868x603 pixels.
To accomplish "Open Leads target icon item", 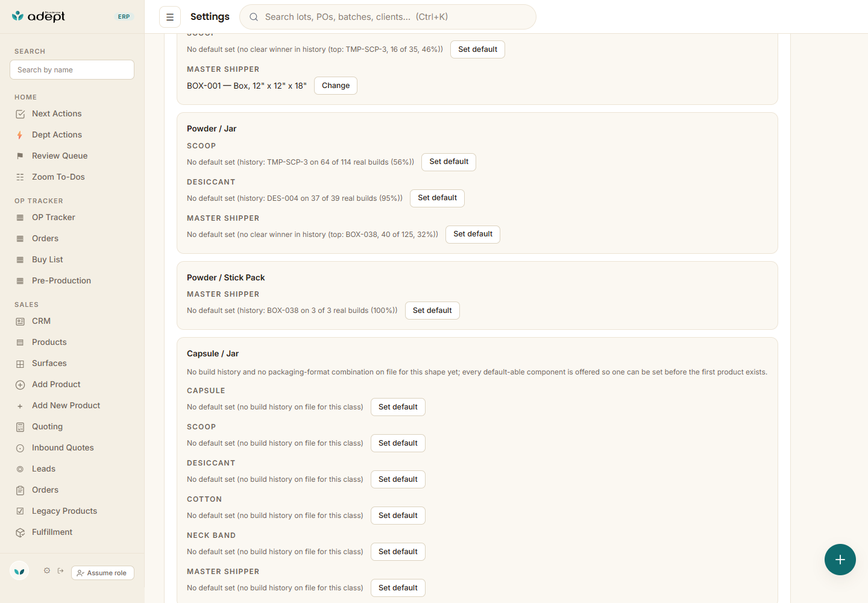I will [72, 469].
